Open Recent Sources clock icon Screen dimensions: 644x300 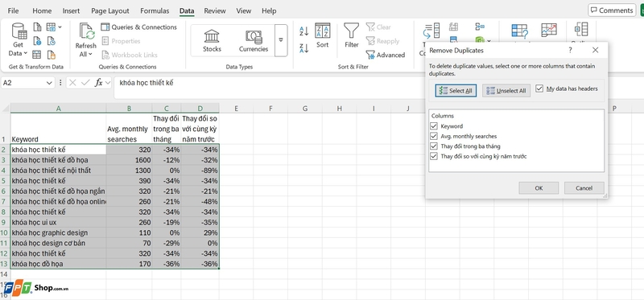click(x=51, y=41)
